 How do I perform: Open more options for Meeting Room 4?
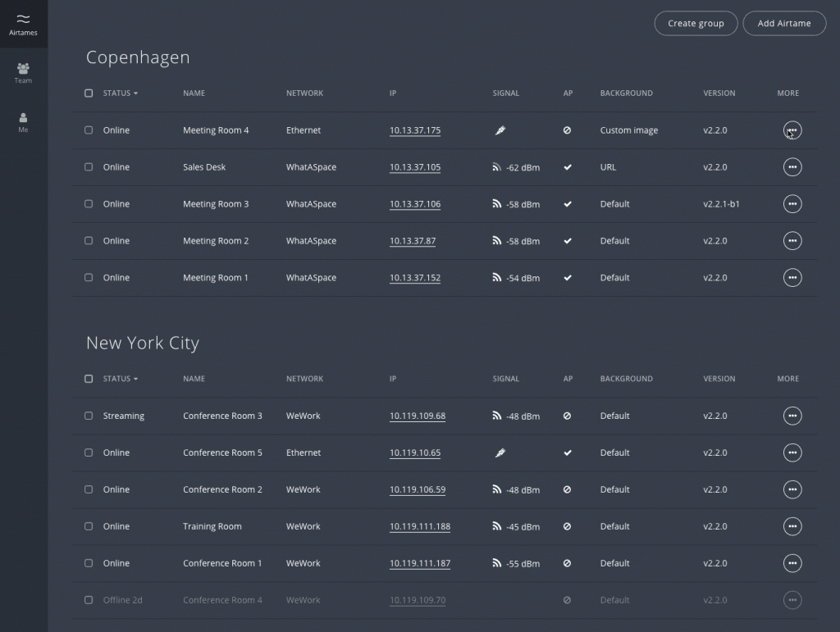pos(792,130)
